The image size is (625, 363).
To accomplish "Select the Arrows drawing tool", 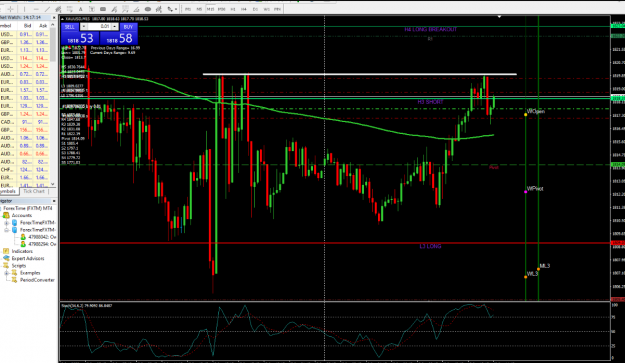I will click(170, 9).
